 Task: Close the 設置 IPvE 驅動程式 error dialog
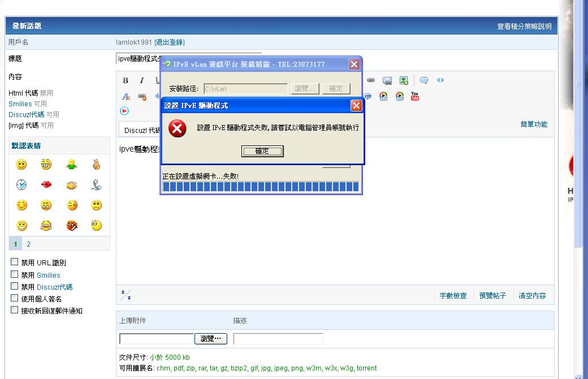(x=356, y=105)
